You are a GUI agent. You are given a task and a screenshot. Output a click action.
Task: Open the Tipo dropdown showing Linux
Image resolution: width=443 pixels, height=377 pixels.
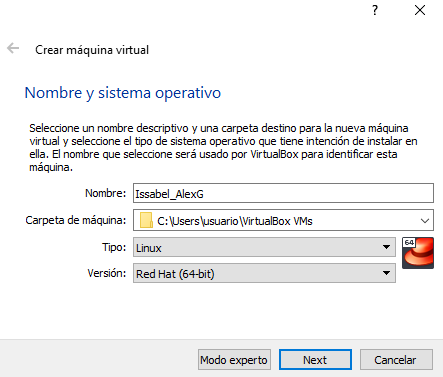pos(264,247)
